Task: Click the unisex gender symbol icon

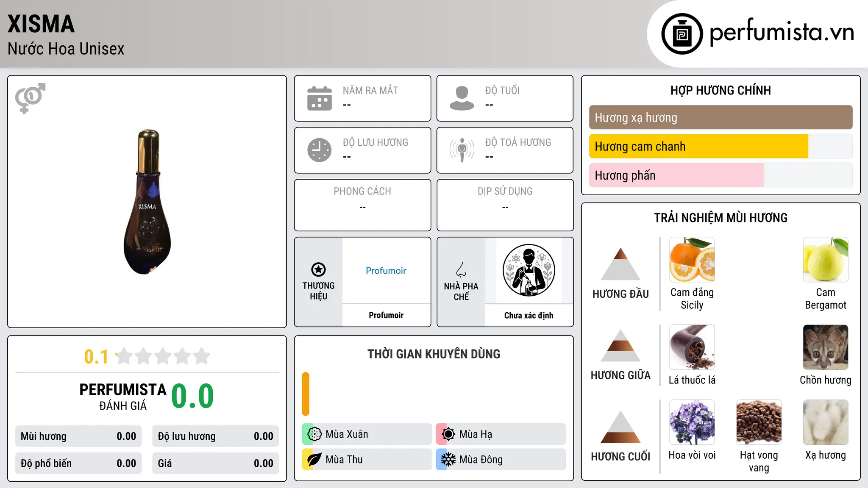Action: pyautogui.click(x=30, y=98)
